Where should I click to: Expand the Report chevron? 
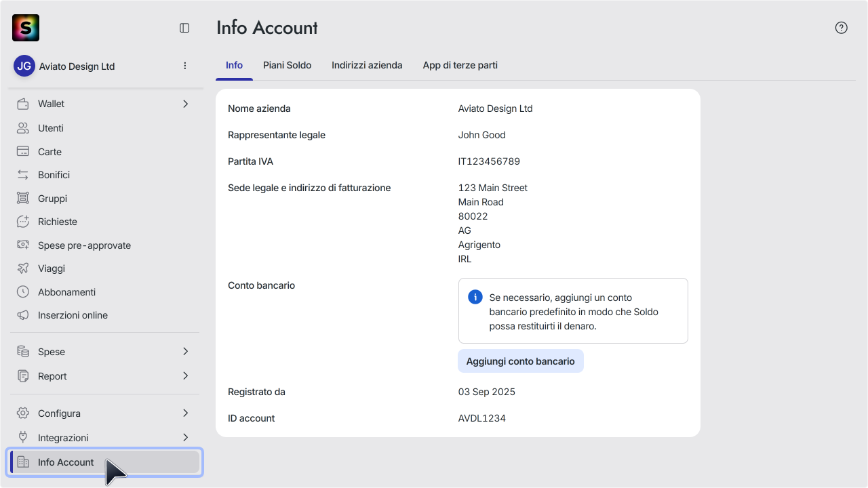tap(186, 376)
